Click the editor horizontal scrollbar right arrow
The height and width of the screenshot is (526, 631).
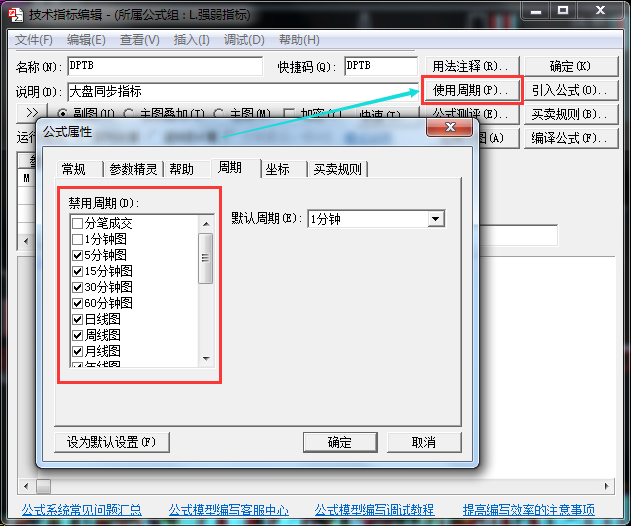[x=606, y=486]
